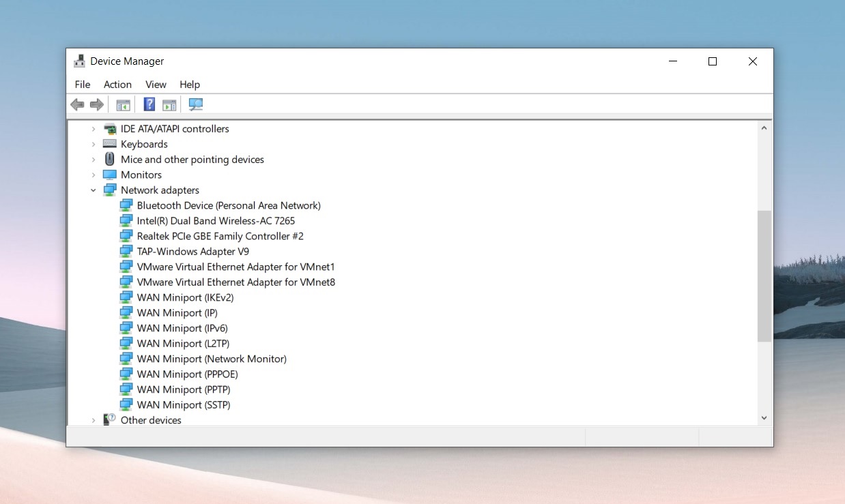Collapse the Network adapters node

click(x=94, y=190)
